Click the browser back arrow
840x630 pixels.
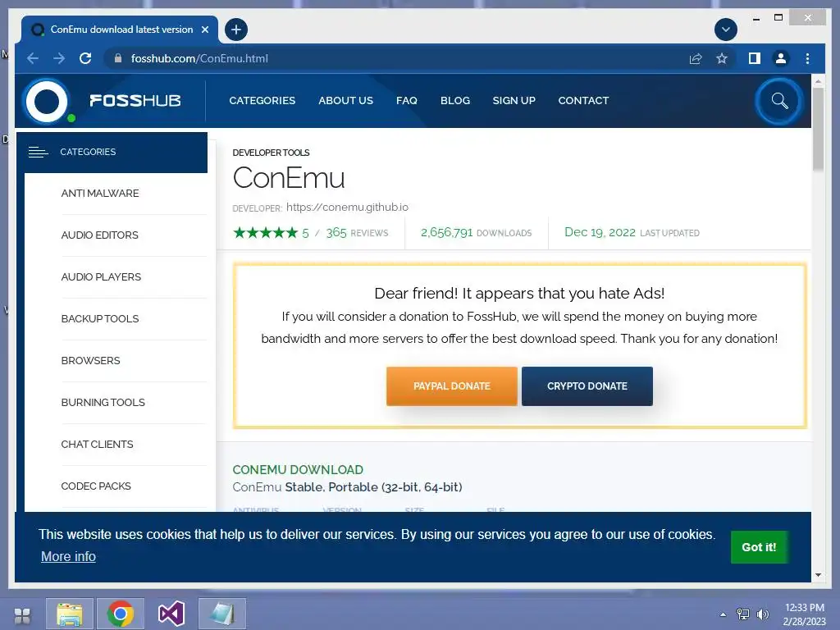33,58
